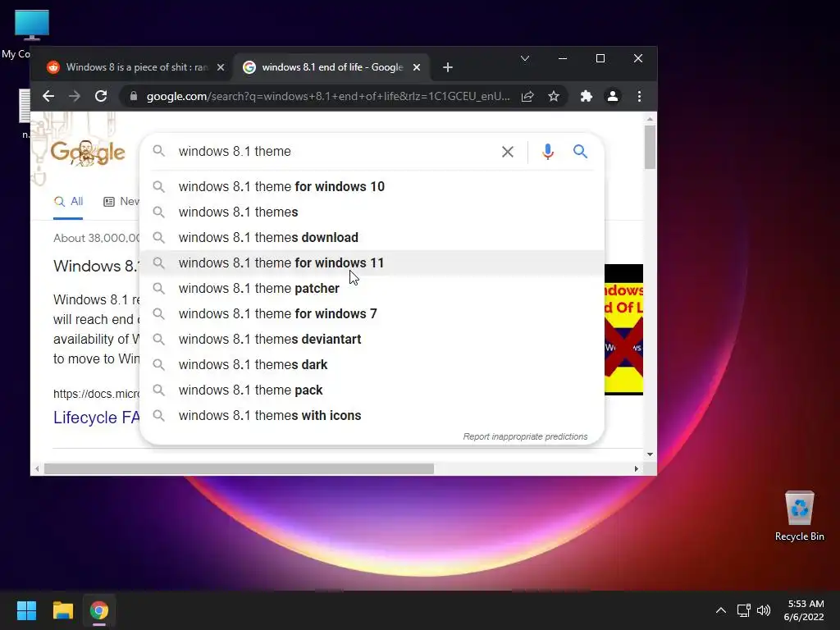
Task: Choose suggestion themes dark
Action: tap(372, 365)
